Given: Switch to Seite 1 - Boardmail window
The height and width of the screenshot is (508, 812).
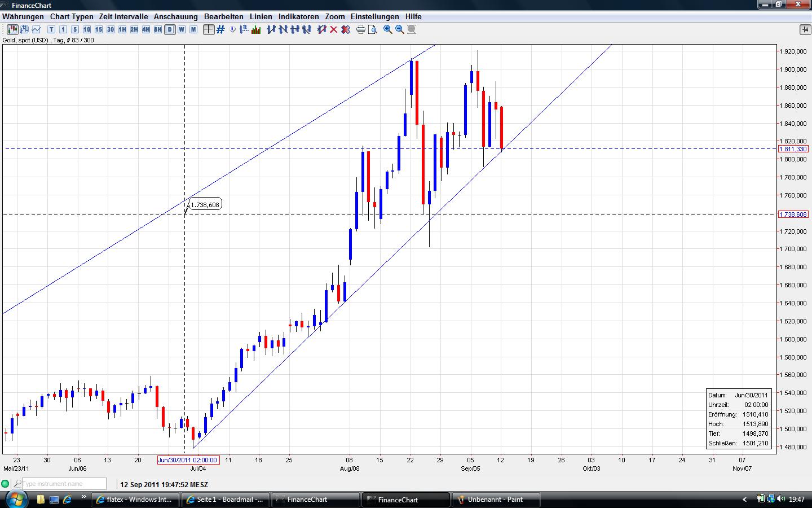Looking at the screenshot, I should coord(226,500).
